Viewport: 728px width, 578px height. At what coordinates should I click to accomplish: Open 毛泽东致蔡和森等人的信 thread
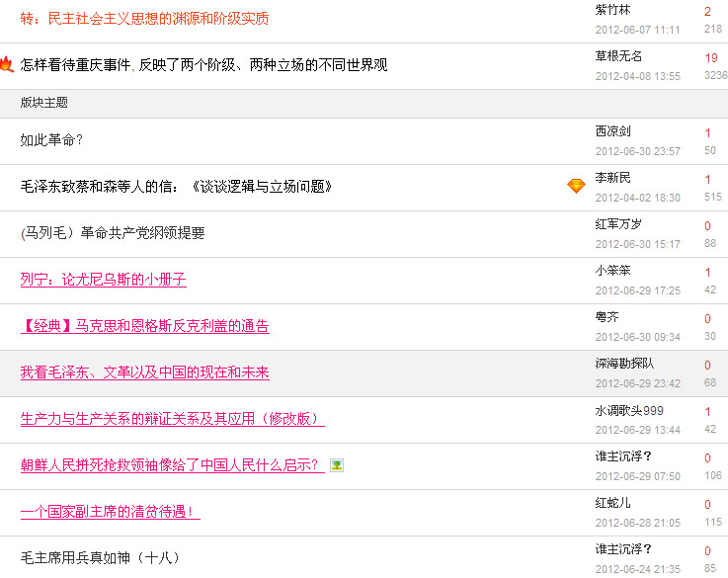click(176, 187)
